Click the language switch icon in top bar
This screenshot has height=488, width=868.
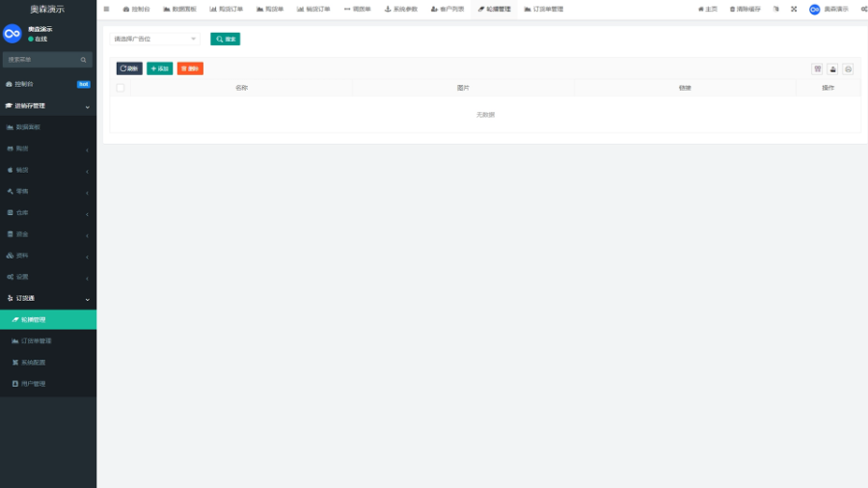pyautogui.click(x=776, y=9)
